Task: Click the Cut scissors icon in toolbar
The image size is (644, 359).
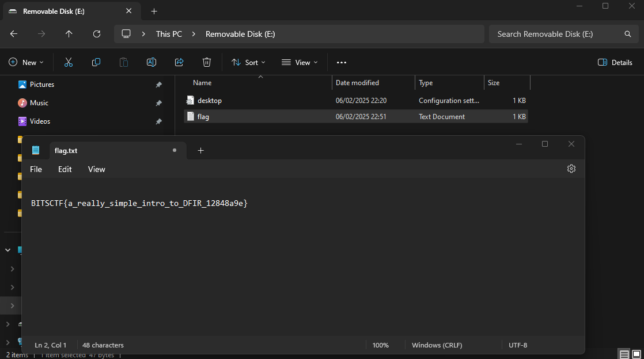Action: point(69,62)
